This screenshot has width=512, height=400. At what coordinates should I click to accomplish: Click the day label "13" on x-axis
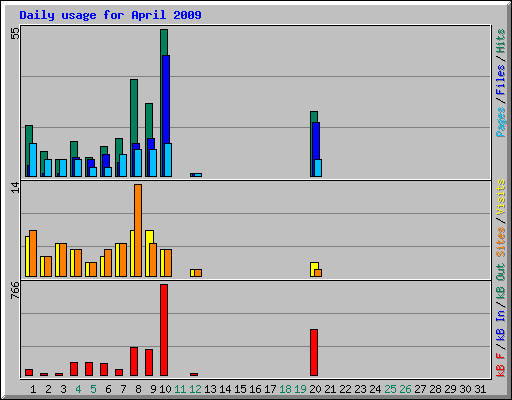210,389
